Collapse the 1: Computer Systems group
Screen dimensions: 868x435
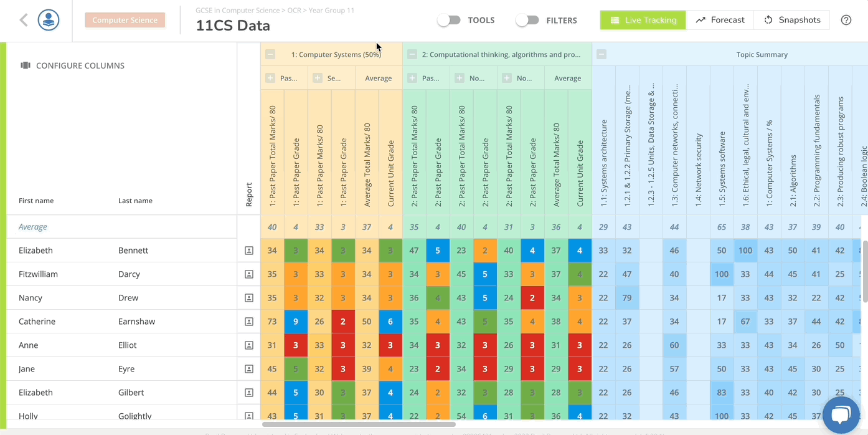click(270, 54)
